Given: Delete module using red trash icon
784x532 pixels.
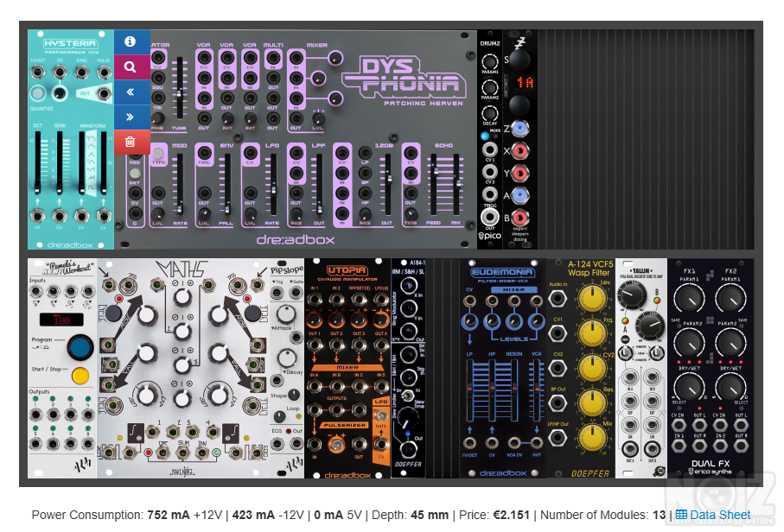Looking at the screenshot, I should 131,142.
